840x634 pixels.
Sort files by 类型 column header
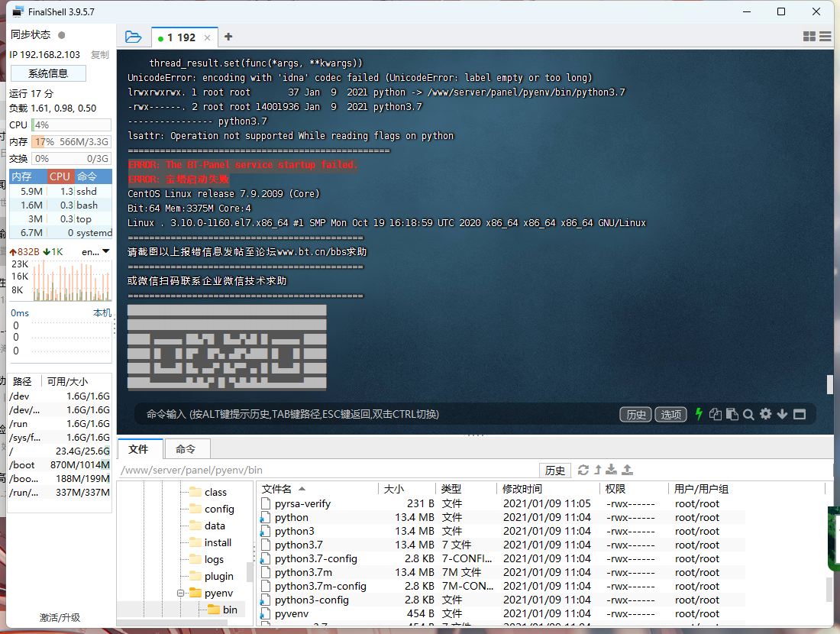465,489
